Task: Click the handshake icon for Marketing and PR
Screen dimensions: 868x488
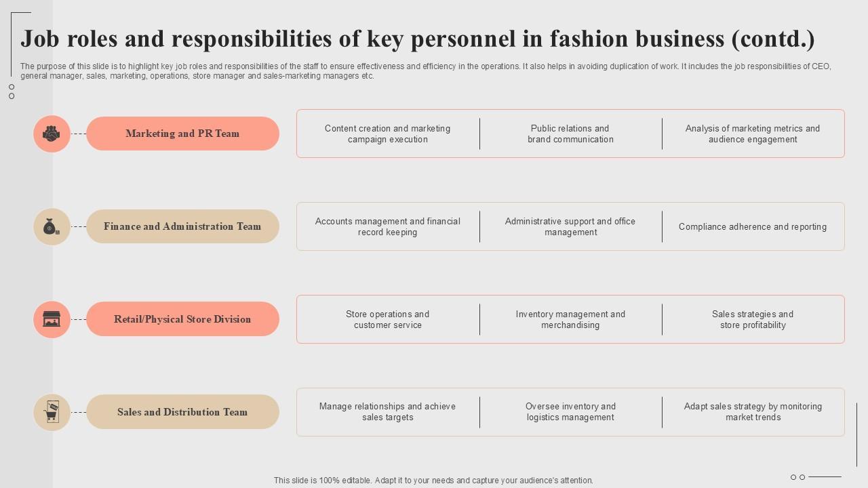Action: click(52, 134)
